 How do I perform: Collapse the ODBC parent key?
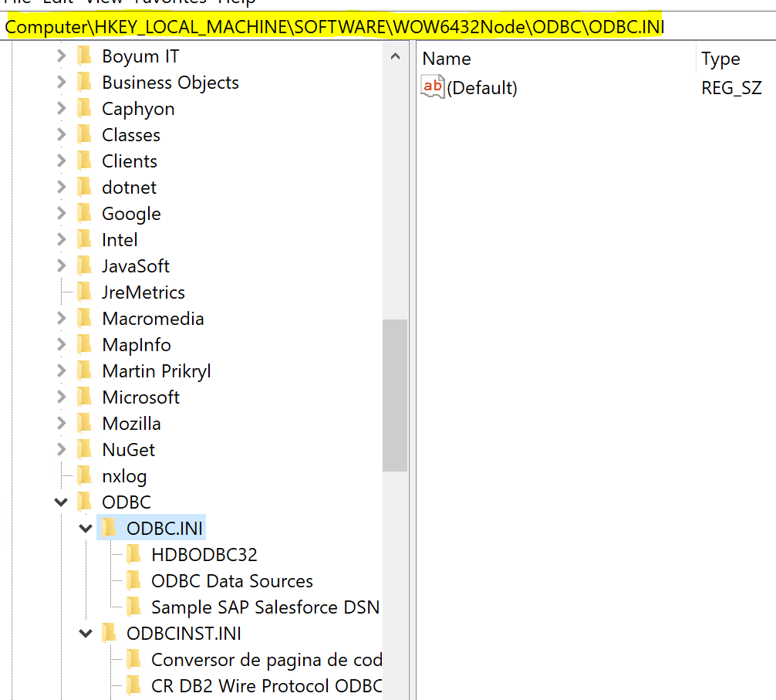pyautogui.click(x=61, y=502)
